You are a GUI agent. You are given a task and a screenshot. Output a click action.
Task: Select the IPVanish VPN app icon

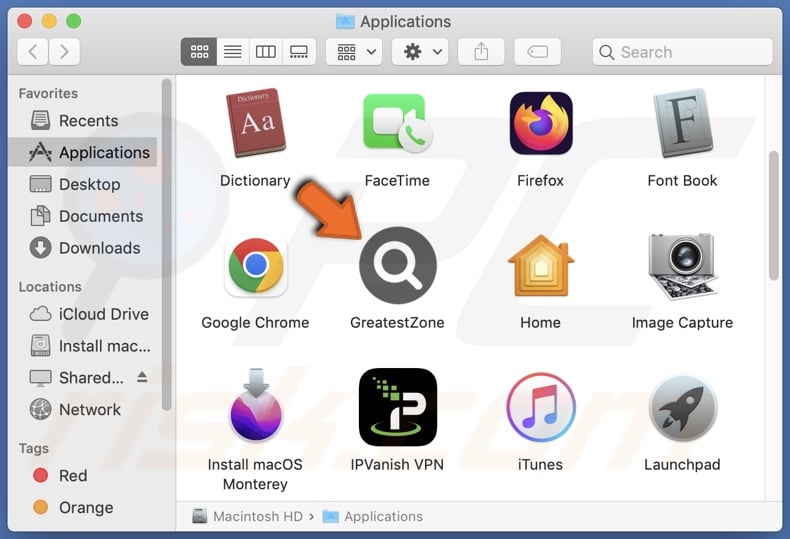click(398, 407)
